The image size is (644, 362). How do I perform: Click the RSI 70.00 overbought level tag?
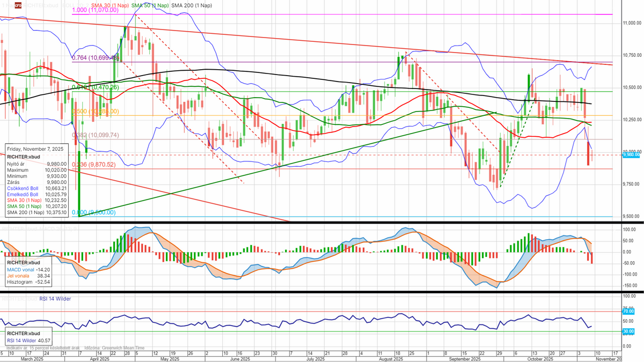(628, 311)
